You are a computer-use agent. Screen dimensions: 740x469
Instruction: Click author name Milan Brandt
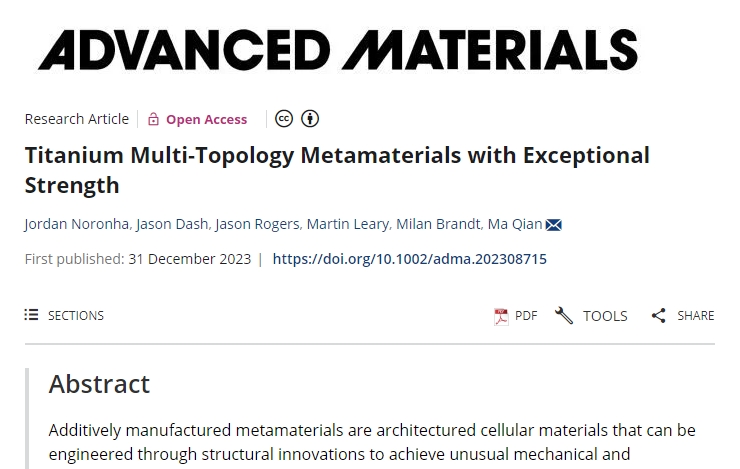click(x=438, y=224)
